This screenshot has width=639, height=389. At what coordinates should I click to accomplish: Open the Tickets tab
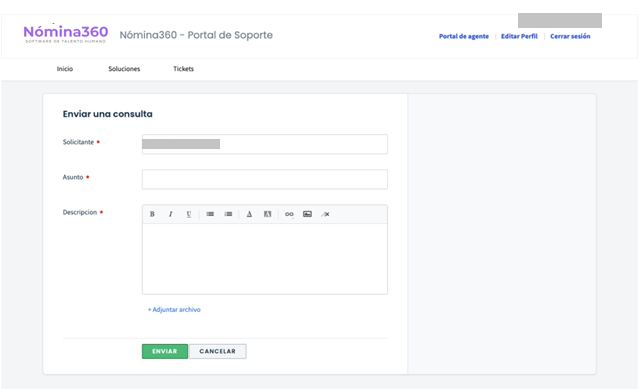[x=183, y=69]
